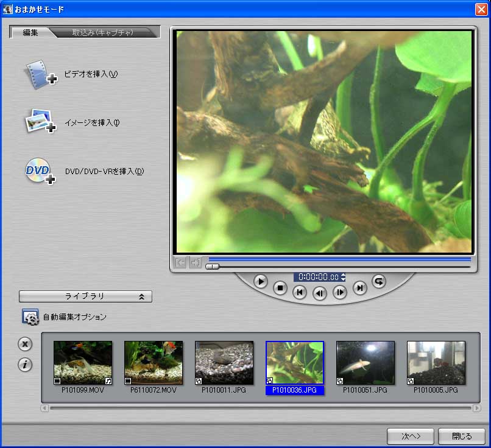The width and height of the screenshot is (491, 448).
Task: Click the go-to-start playback icon
Action: [x=299, y=293]
